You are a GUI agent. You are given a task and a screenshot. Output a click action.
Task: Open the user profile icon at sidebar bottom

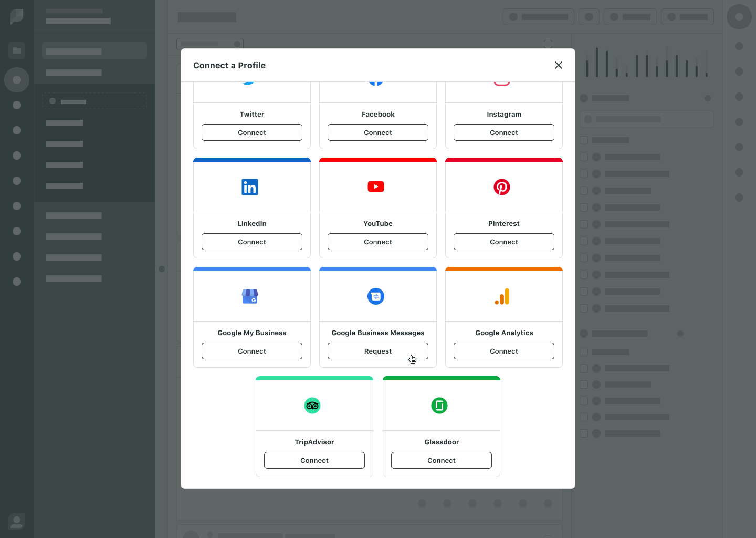click(17, 521)
